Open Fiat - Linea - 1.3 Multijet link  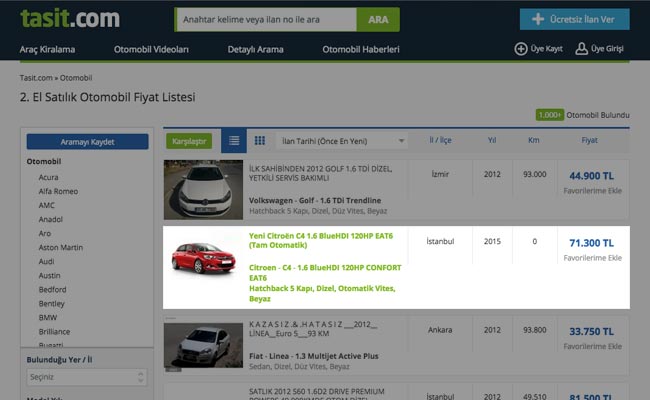tap(313, 356)
